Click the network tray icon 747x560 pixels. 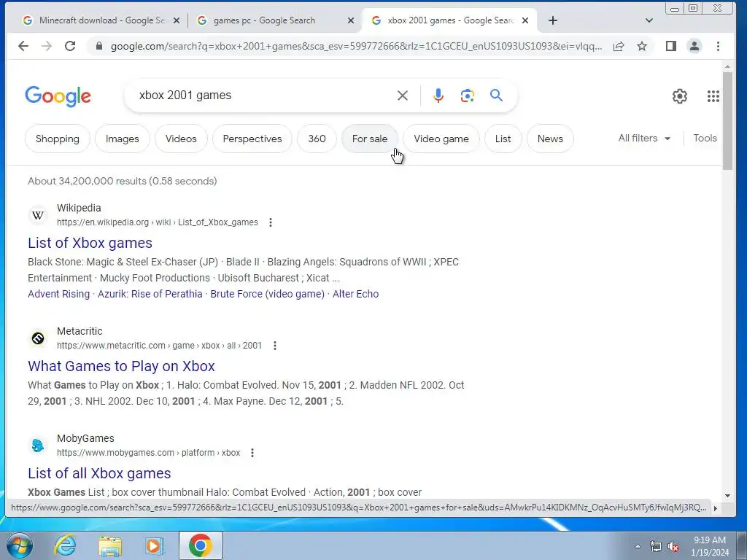point(656,547)
